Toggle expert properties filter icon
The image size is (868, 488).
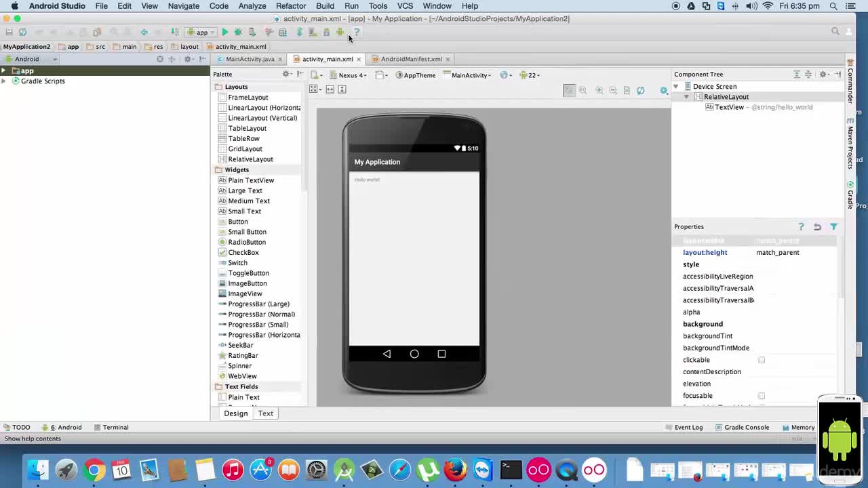[x=833, y=226]
